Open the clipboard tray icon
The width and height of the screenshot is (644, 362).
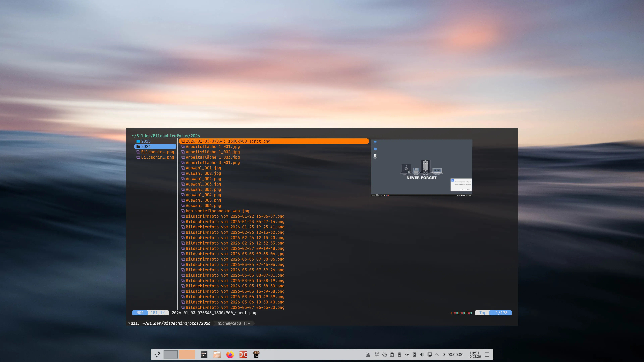(x=392, y=354)
